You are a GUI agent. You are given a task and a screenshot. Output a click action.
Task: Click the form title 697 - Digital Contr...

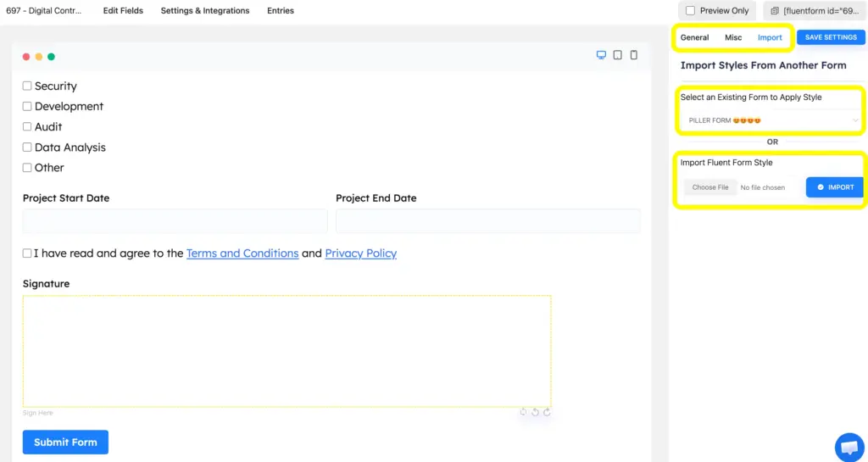pos(44,10)
